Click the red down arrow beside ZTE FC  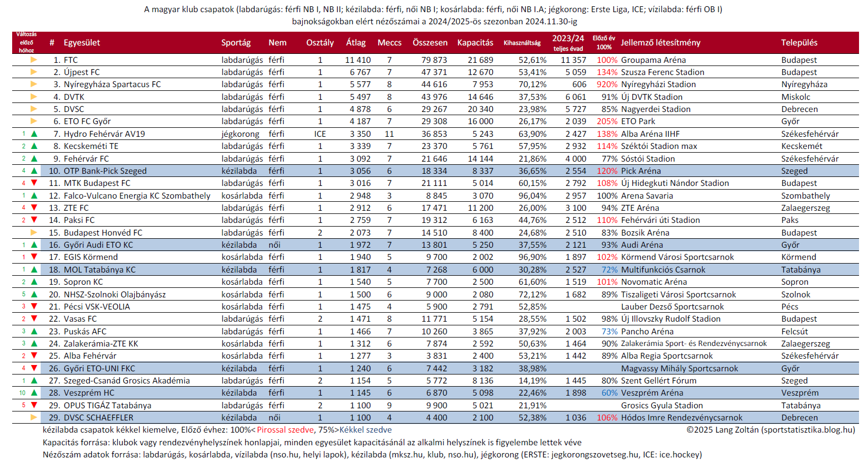[34, 208]
